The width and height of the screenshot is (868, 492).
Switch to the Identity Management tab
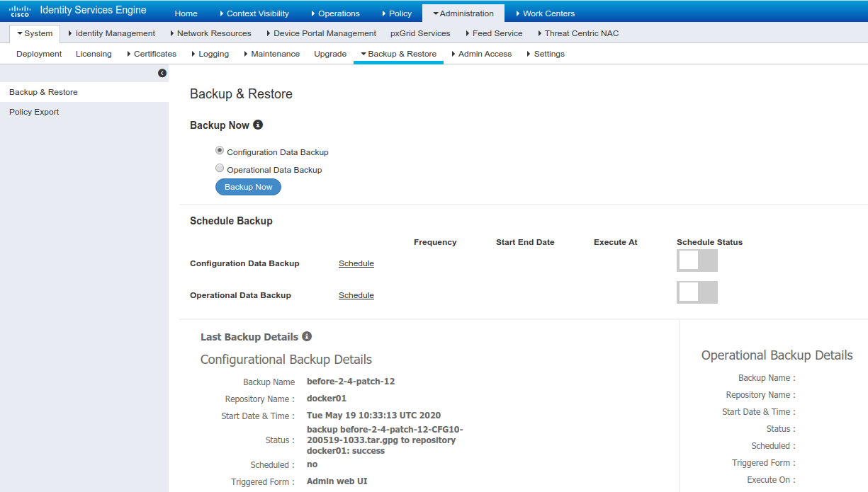coord(115,33)
